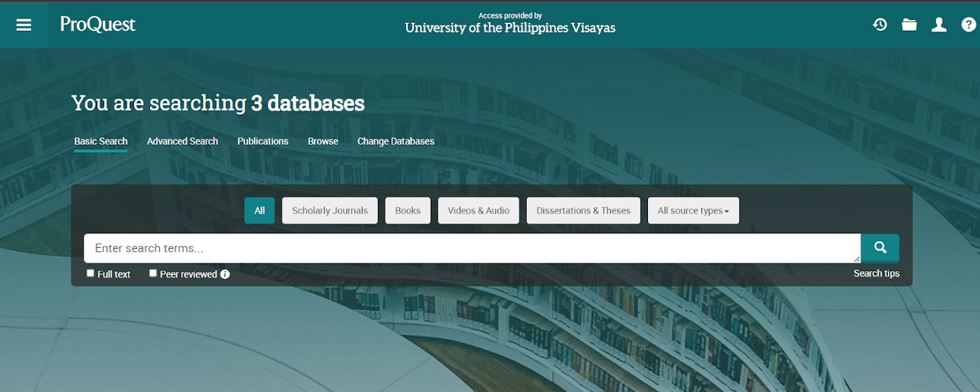Click the magnifying glass search button

[x=880, y=248]
